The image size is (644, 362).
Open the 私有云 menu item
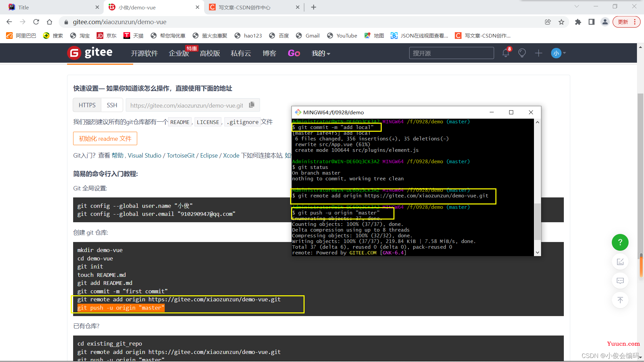pyautogui.click(x=241, y=53)
